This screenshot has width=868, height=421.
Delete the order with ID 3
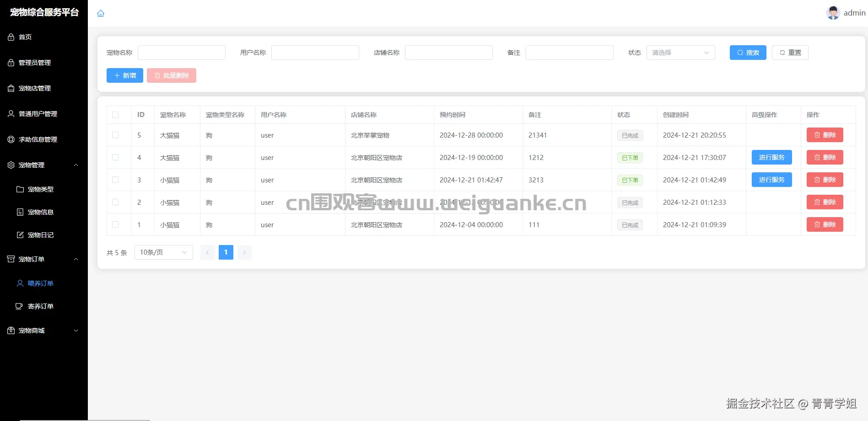click(x=825, y=180)
